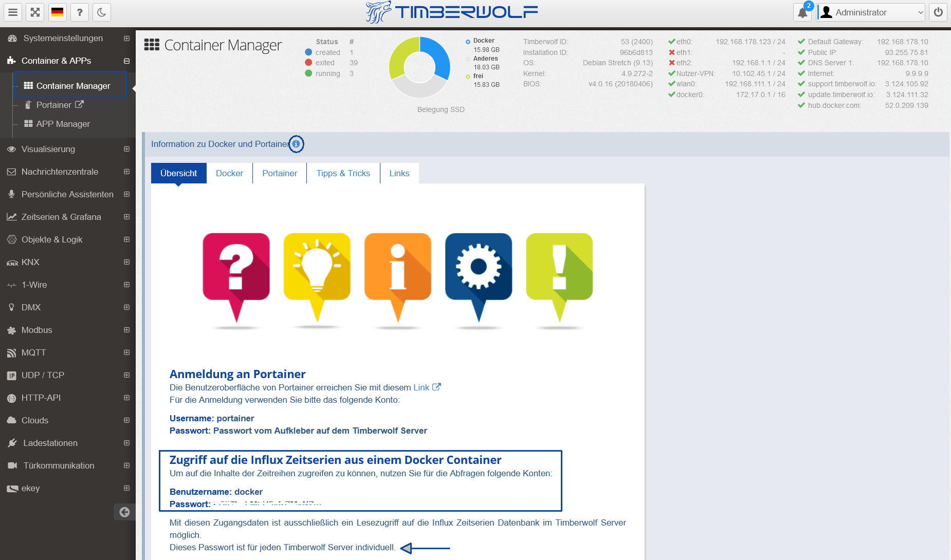951x560 pixels.
Task: Click the orange info bubble
Action: coord(398,277)
